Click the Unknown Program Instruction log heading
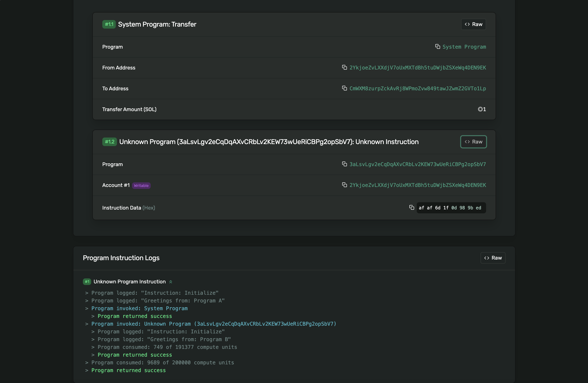Screen dimensions: 588x383 pos(129,282)
